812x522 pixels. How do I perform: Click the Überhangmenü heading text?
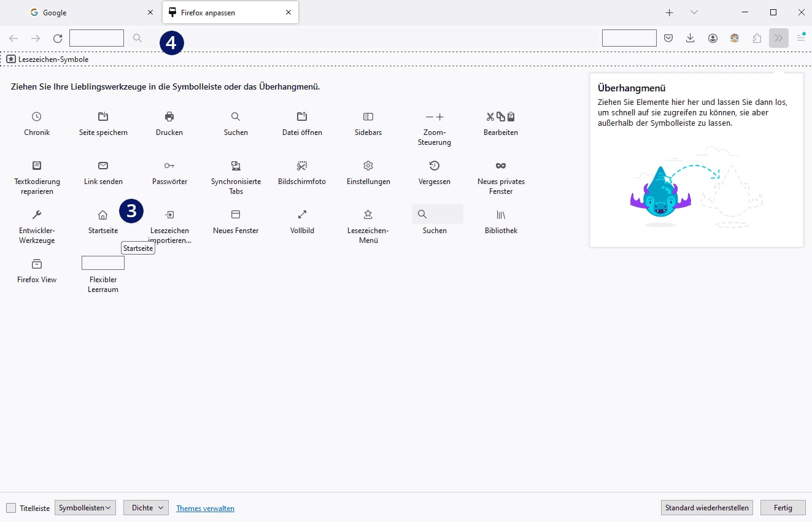[x=632, y=88]
